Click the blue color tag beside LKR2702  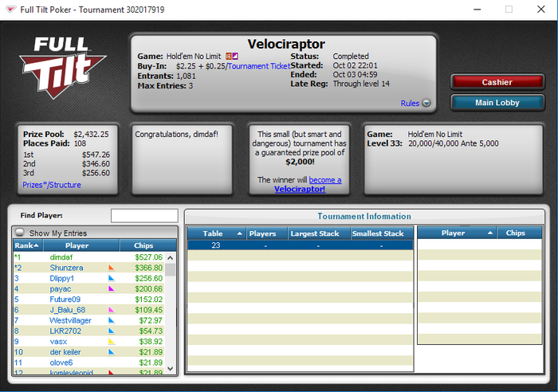[112, 331]
